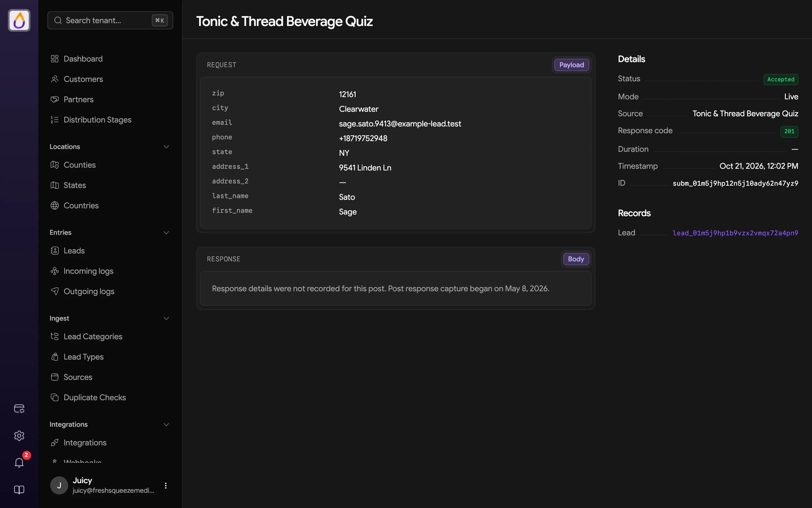This screenshot has width=812, height=508.
Task: Click the Outgoing logs send icon
Action: 55,291
